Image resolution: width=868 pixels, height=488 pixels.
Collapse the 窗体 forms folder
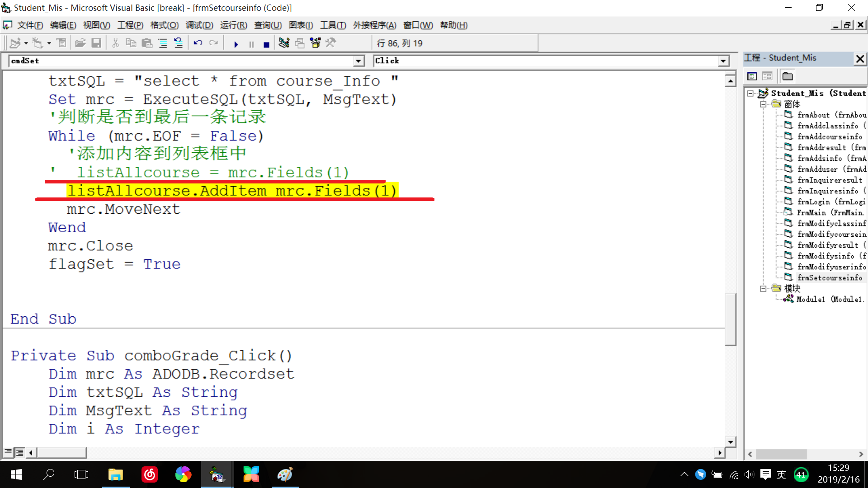tap(763, 104)
